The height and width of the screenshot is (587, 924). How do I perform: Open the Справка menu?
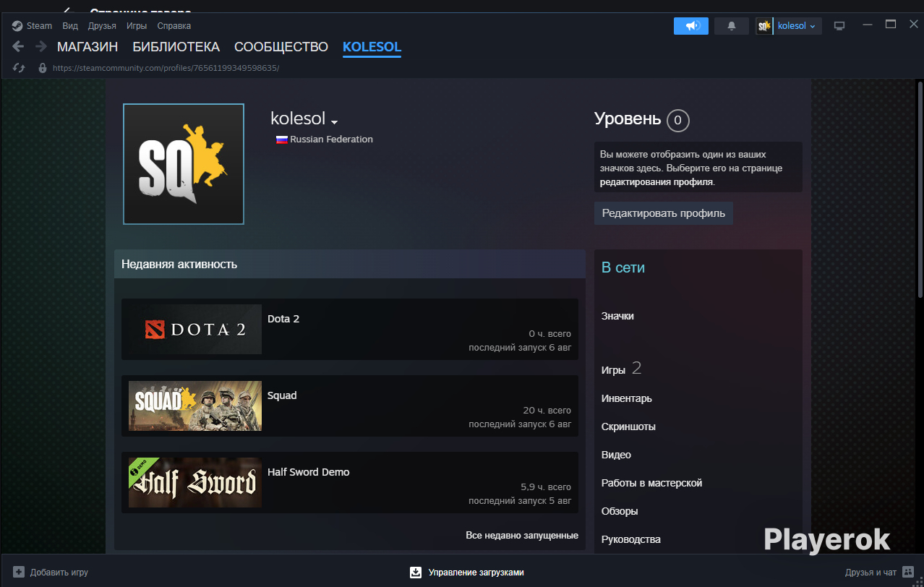[174, 25]
